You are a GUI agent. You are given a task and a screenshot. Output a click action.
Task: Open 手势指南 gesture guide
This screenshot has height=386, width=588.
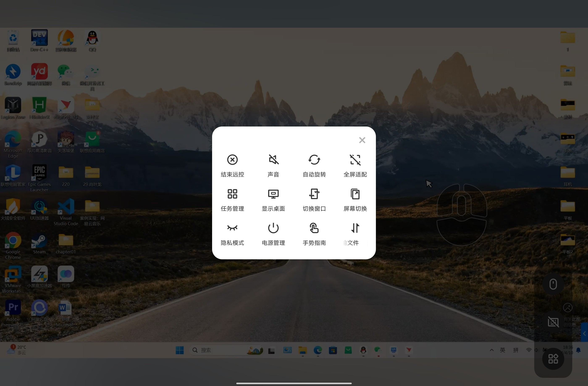click(314, 234)
